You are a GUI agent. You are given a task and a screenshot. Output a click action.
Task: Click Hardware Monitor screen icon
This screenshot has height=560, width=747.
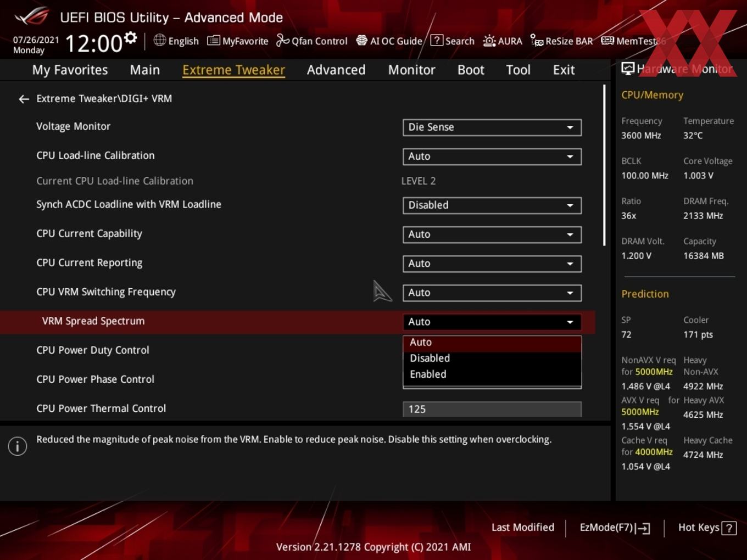coord(628,69)
